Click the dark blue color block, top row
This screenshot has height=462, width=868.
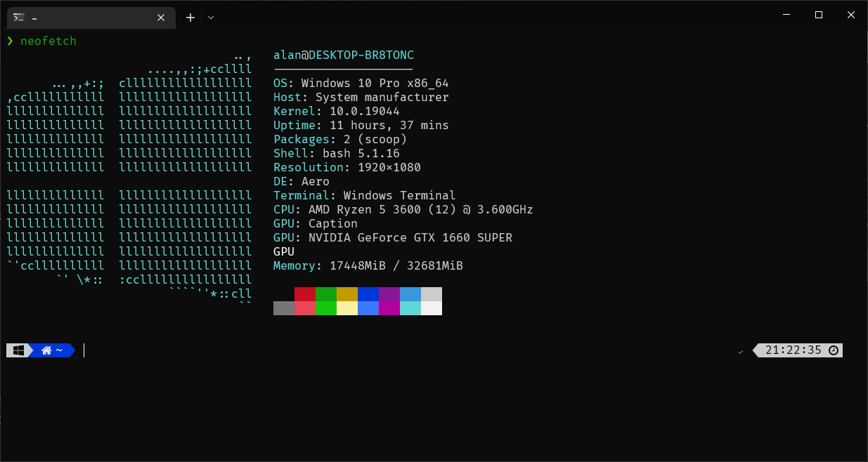368,294
